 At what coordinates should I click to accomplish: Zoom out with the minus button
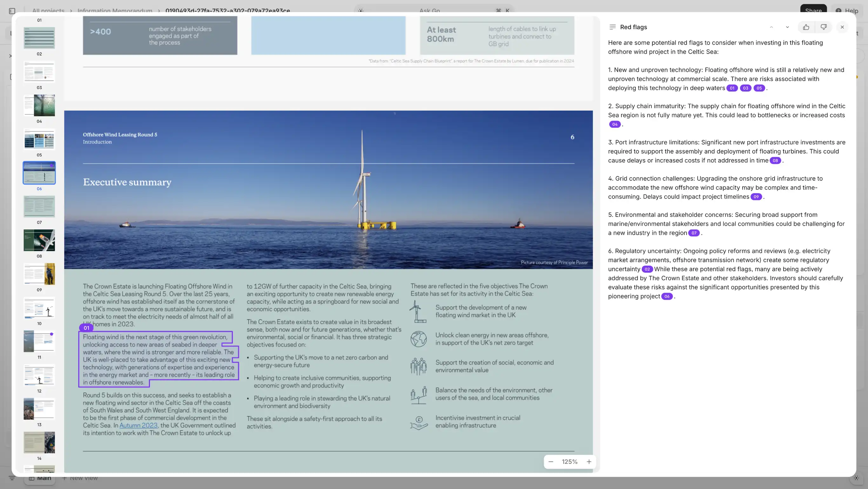point(551,462)
